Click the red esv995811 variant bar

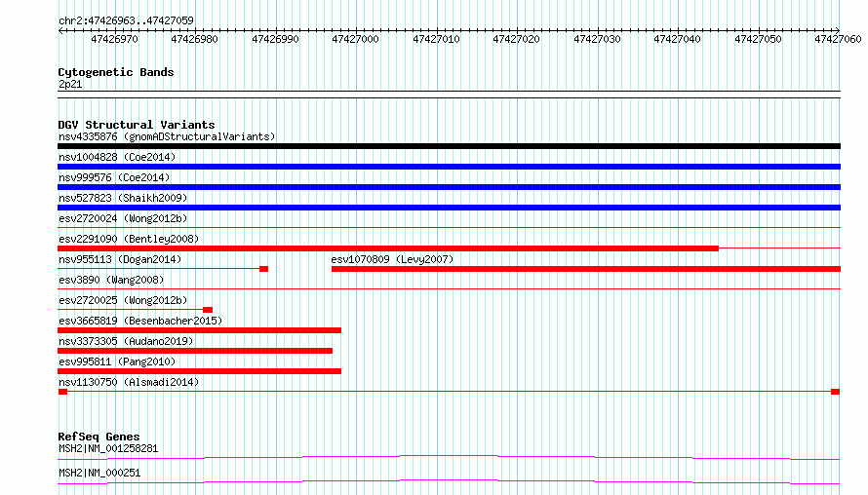[x=199, y=371]
